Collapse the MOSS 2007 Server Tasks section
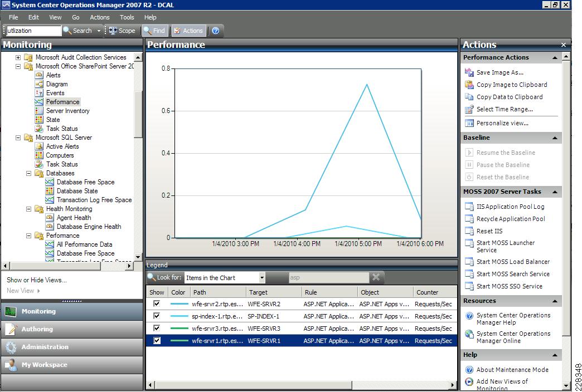Screen dimensions: 582x392 tap(555, 192)
